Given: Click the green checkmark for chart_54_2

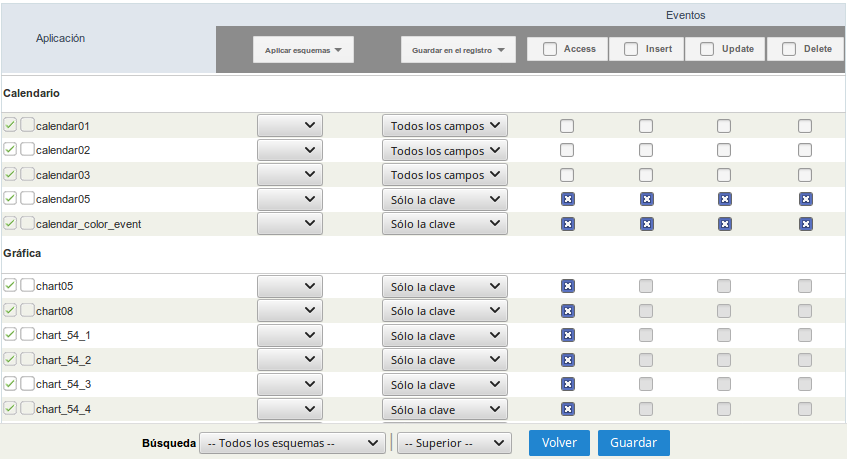Looking at the screenshot, I should point(10,359).
